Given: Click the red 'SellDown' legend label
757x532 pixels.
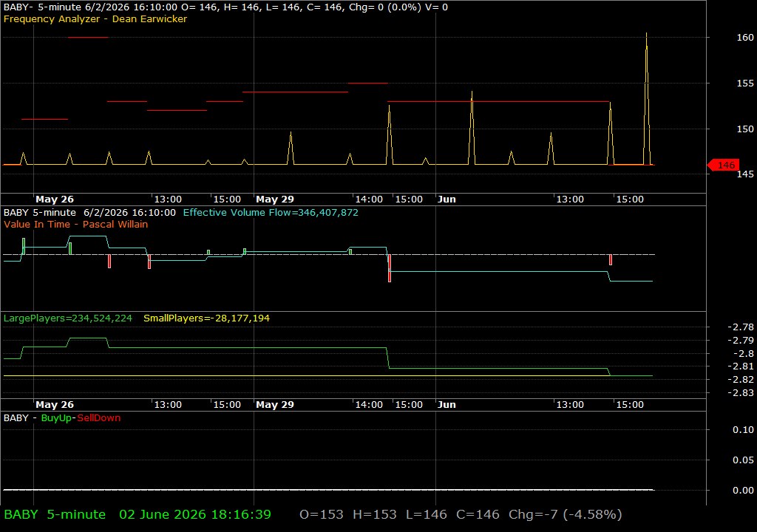Looking at the screenshot, I should pos(99,418).
